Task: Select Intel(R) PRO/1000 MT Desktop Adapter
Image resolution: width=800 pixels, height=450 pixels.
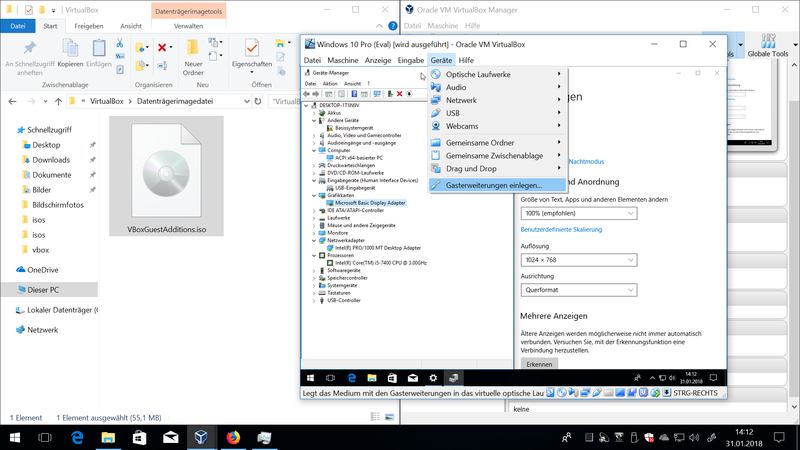Action: 378,248
